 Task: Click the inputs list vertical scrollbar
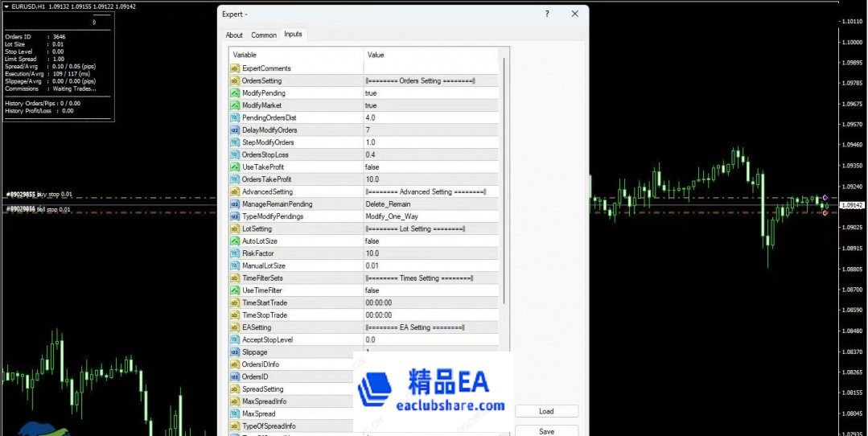point(504,177)
